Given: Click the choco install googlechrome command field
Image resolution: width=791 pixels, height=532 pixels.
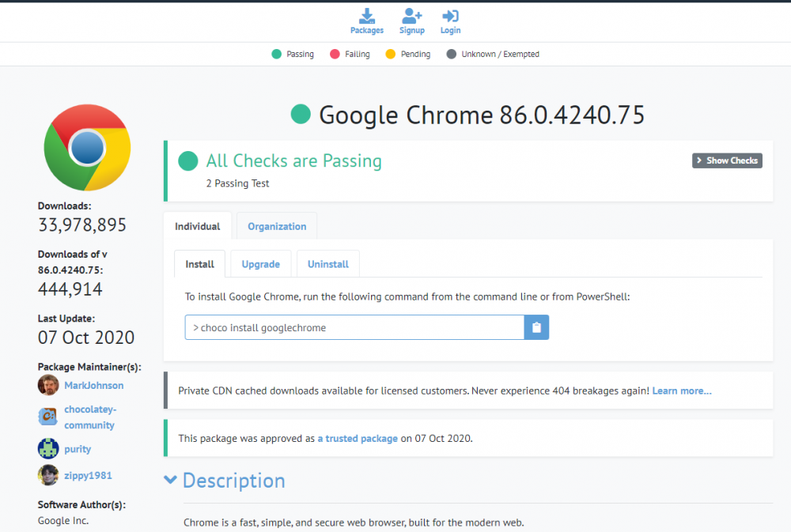Looking at the screenshot, I should tap(354, 327).
